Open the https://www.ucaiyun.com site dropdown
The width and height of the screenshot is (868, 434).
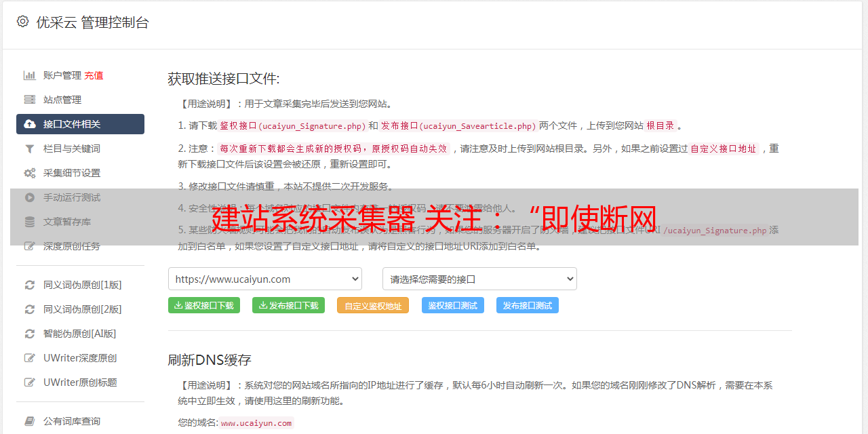pyautogui.click(x=265, y=279)
